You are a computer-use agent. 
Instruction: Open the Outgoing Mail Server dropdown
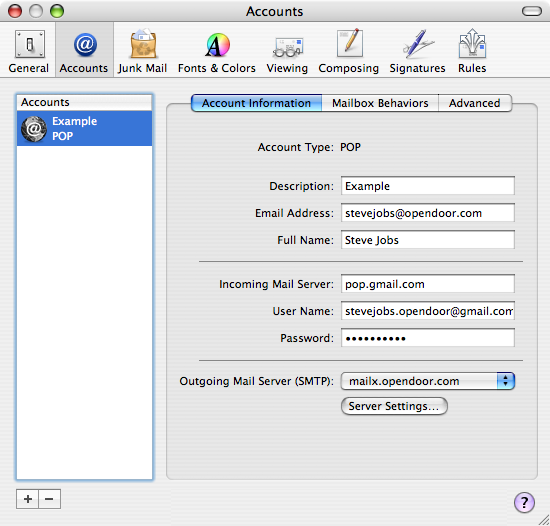[x=428, y=381]
